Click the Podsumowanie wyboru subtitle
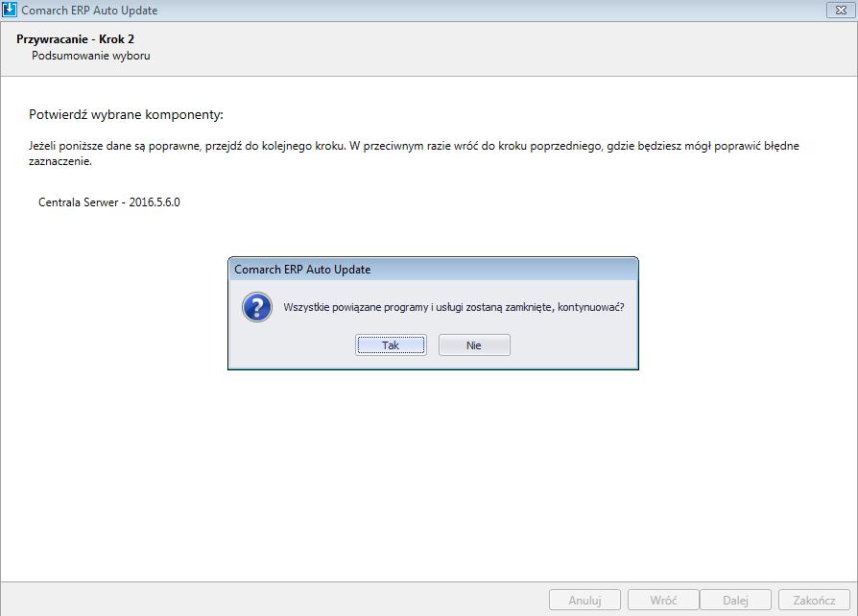 91,56
